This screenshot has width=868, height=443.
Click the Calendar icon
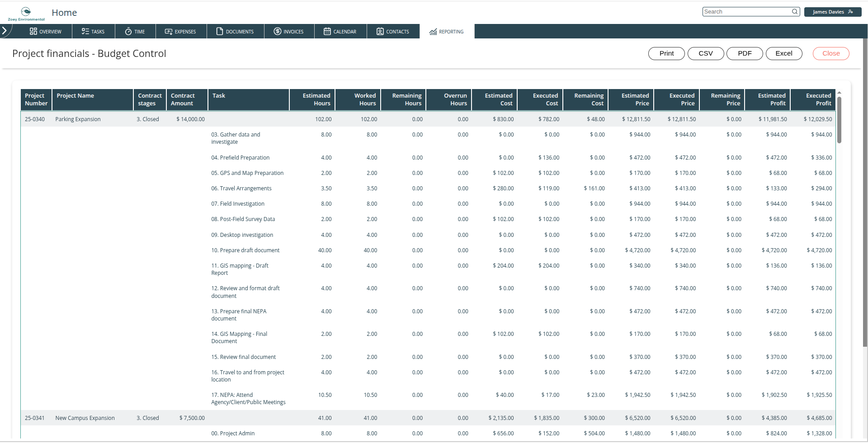click(x=327, y=31)
